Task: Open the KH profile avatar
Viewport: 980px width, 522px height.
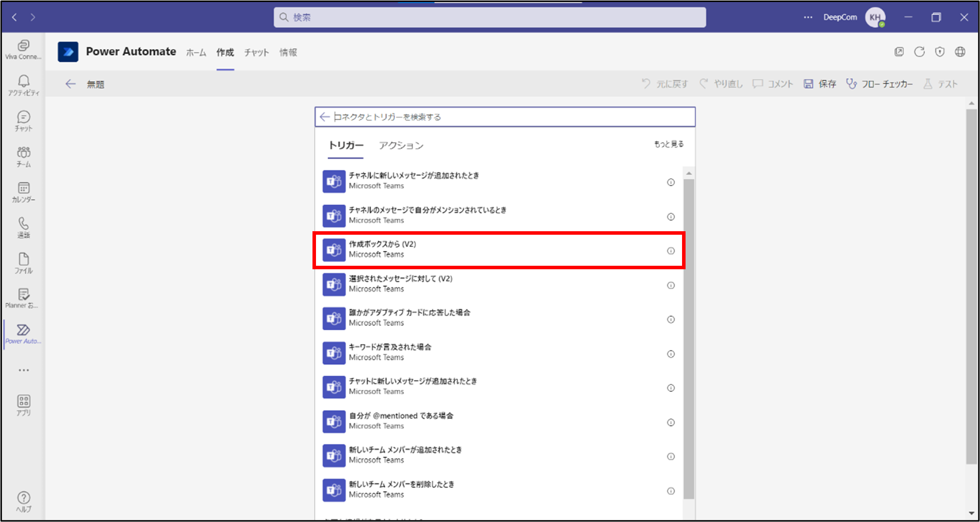Action: point(875,17)
